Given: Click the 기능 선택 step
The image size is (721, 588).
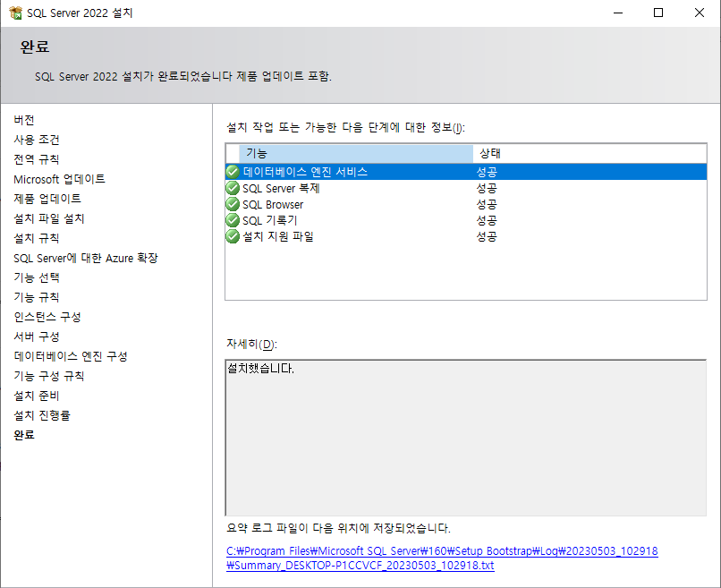Looking at the screenshot, I should click(x=37, y=277).
